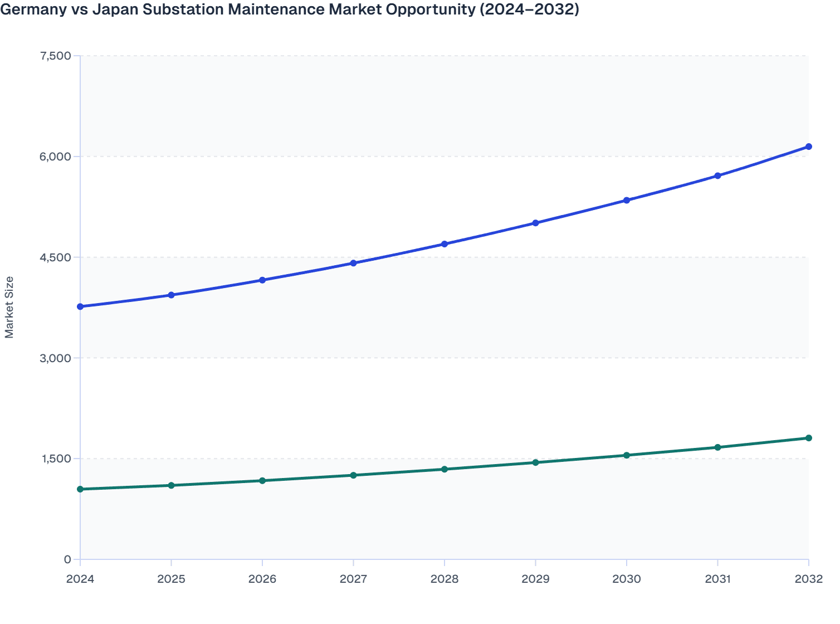Click the 2032 endpoint of the green line
840x624 pixels.
point(808,439)
